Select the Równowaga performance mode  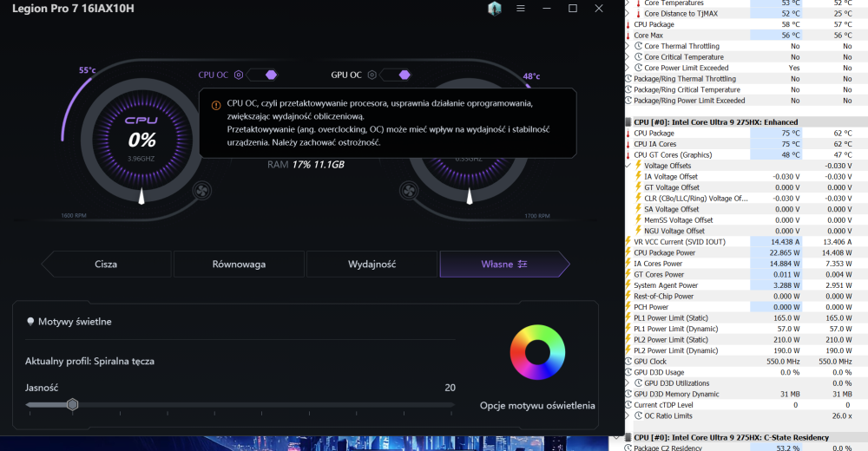pyautogui.click(x=239, y=264)
